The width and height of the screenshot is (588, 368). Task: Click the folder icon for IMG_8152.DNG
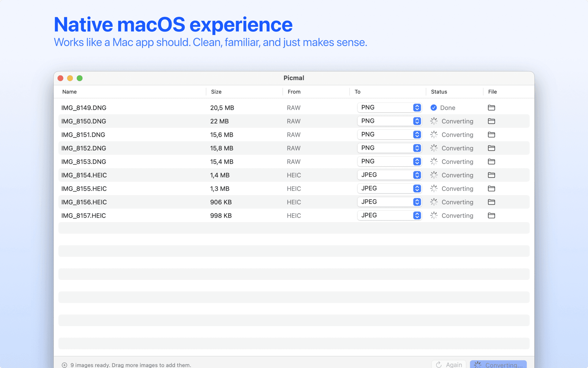tap(491, 148)
